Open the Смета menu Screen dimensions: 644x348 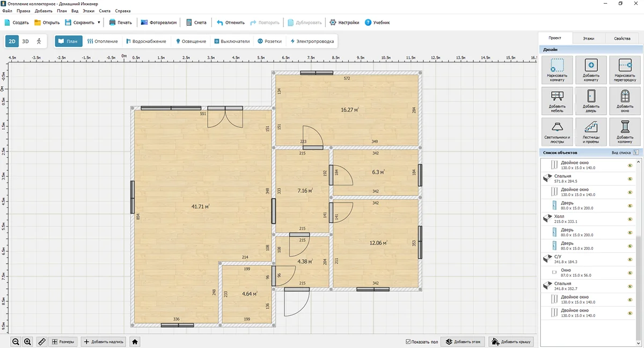point(121,11)
